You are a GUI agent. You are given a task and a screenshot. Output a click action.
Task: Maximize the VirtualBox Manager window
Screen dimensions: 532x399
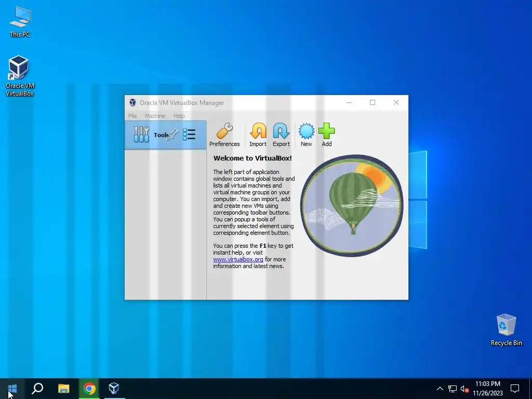[373, 102]
